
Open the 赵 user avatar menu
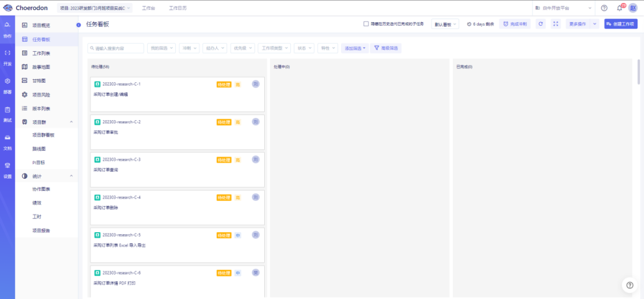coord(633,8)
